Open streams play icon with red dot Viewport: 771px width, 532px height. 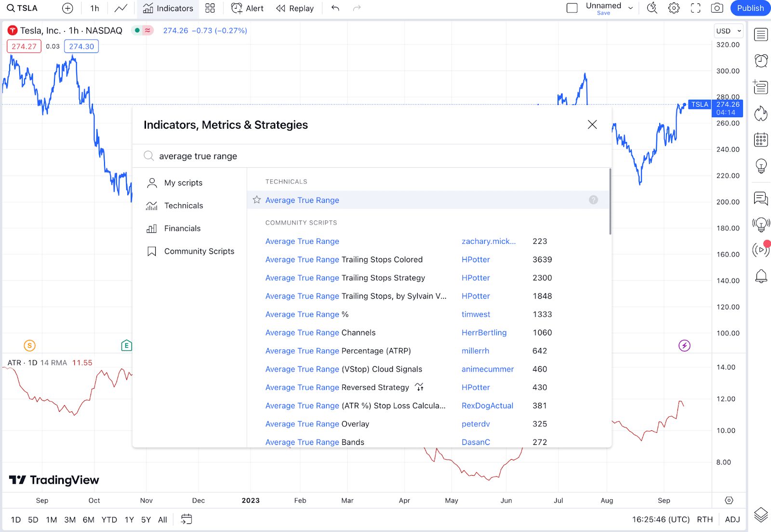761,250
